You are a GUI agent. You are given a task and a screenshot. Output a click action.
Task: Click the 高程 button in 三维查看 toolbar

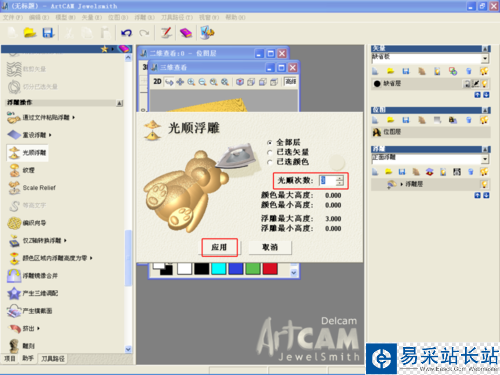290,82
